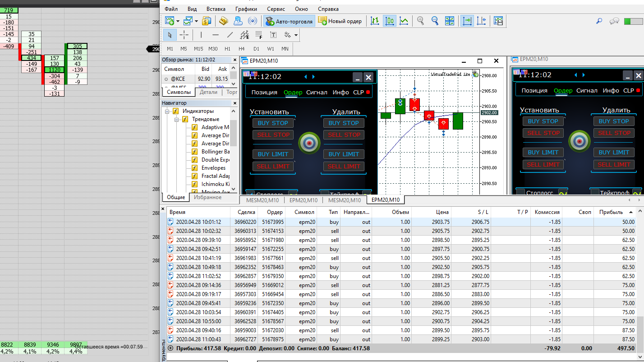Enable chart auto-scroll icon

click(467, 21)
